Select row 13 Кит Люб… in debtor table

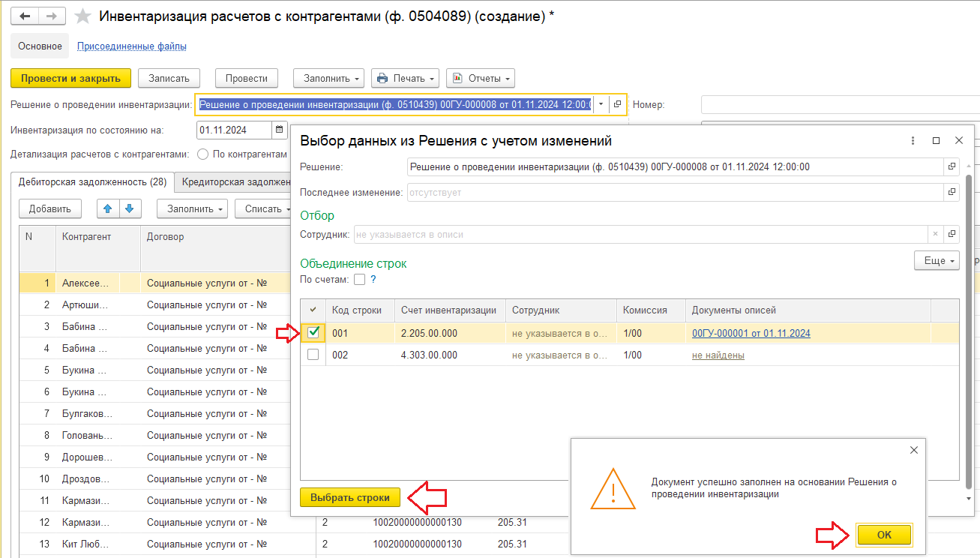(154, 544)
